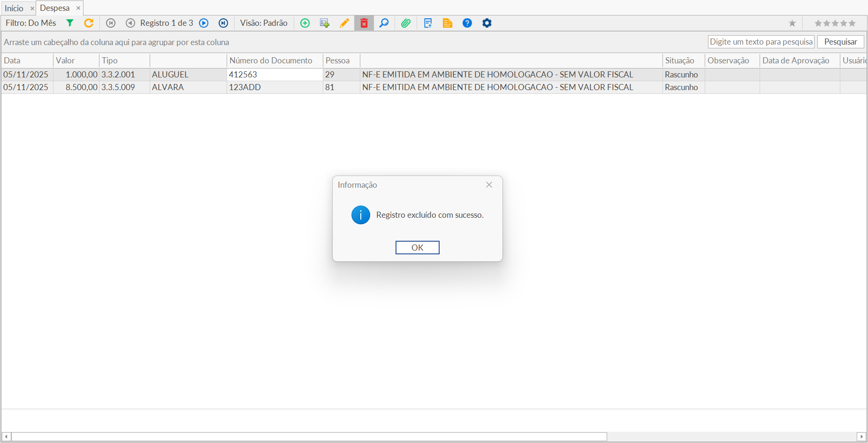This screenshot has height=443, width=868.
Task: Open settings with the gear icon
Action: coord(487,23)
